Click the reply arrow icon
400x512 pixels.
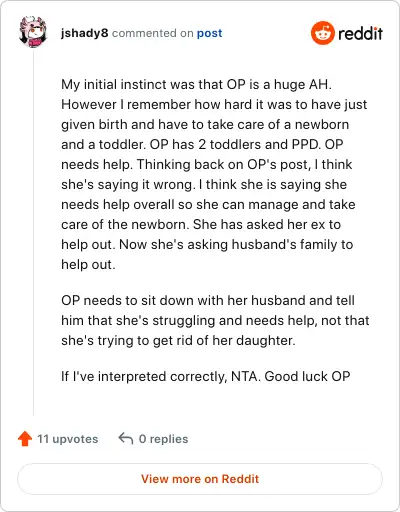(126, 438)
